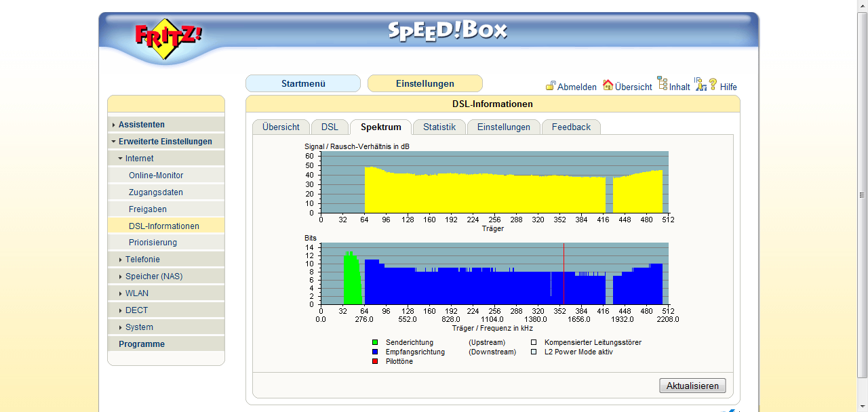Switch to the Statistik tab
The height and width of the screenshot is (412, 868).
(439, 127)
